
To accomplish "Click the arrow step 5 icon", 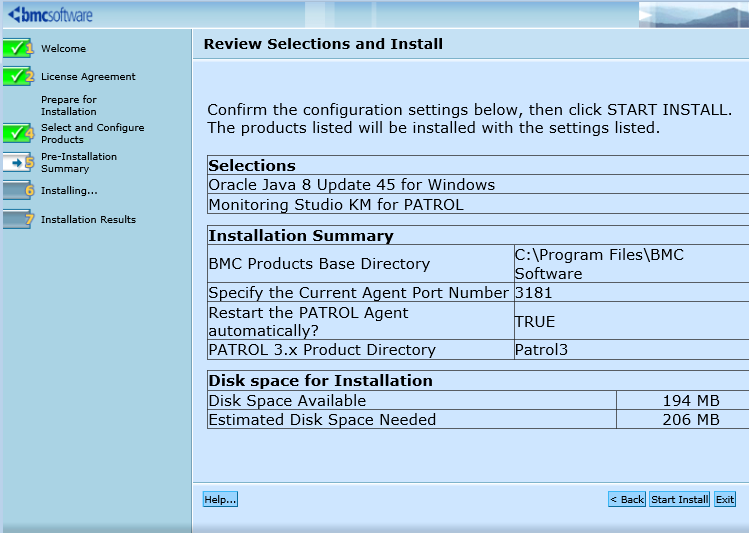I will pos(18,162).
